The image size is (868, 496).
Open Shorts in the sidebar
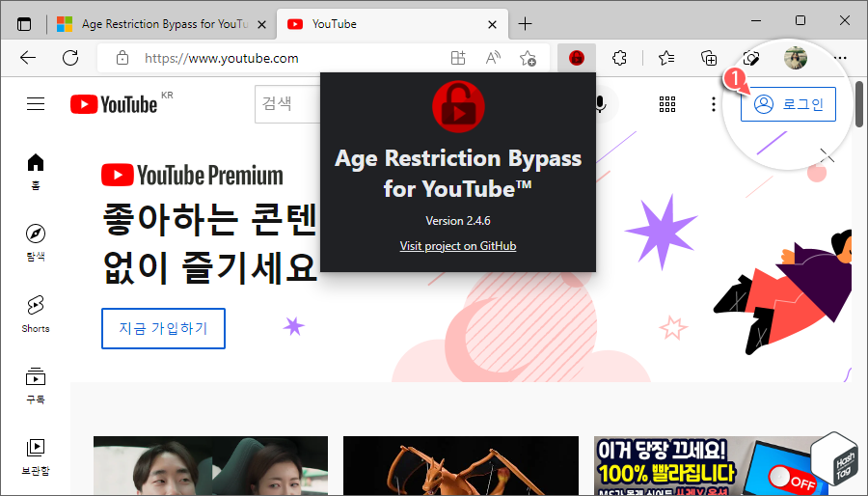pos(36,314)
